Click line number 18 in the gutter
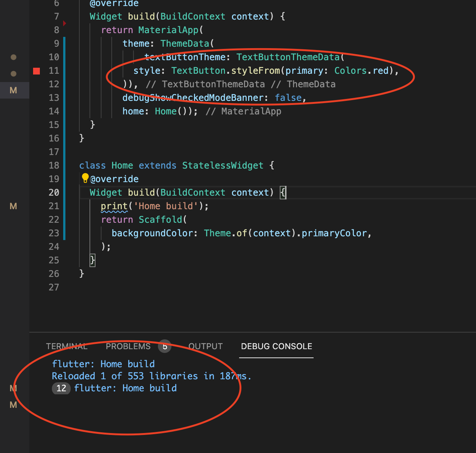Screen dimensions: 476x453 pos(54,166)
